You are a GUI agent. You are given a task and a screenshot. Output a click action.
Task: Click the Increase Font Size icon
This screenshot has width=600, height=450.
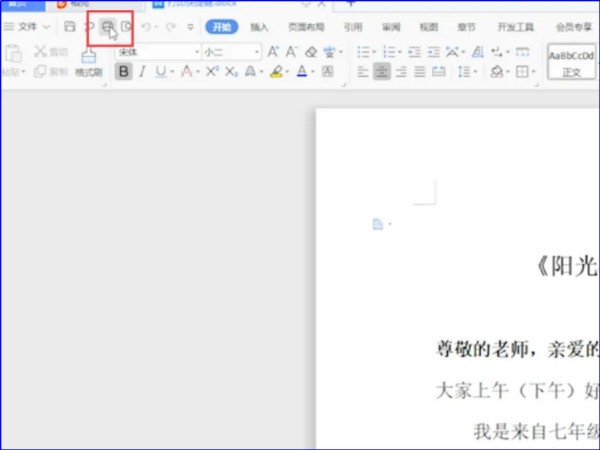point(273,51)
